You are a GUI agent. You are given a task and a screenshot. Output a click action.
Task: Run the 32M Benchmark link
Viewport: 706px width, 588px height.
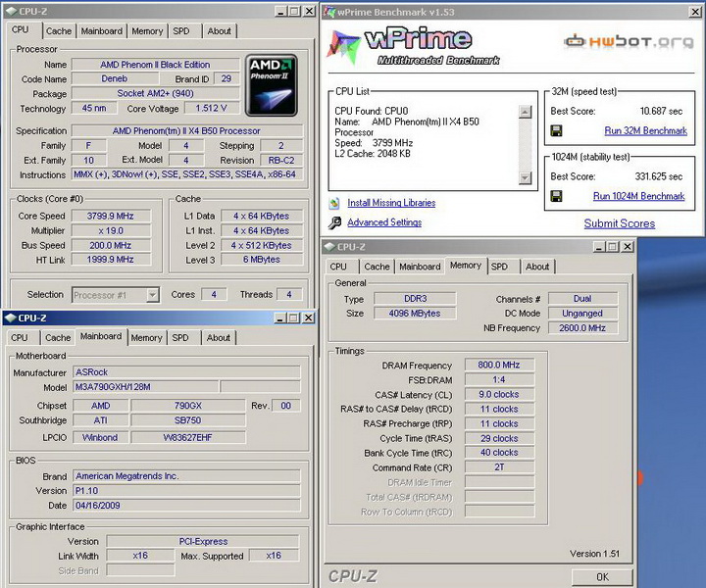tap(645, 130)
